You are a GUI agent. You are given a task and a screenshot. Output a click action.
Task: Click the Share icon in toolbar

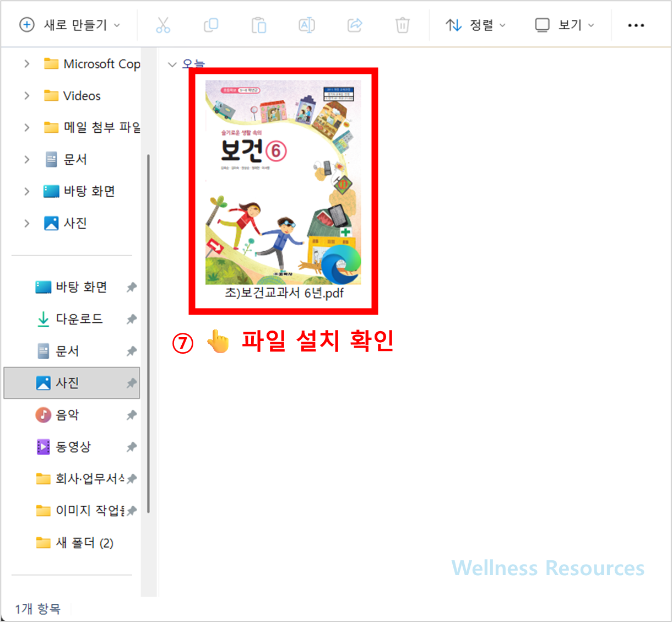(x=355, y=25)
